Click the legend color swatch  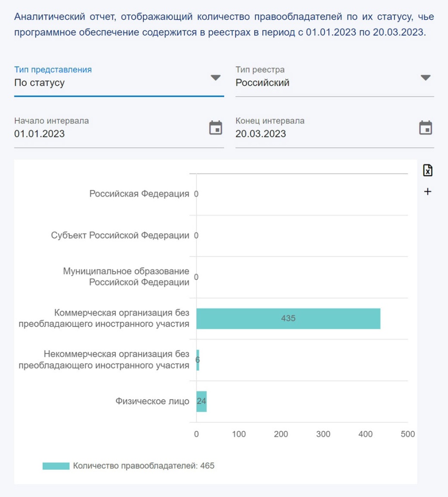click(x=56, y=465)
